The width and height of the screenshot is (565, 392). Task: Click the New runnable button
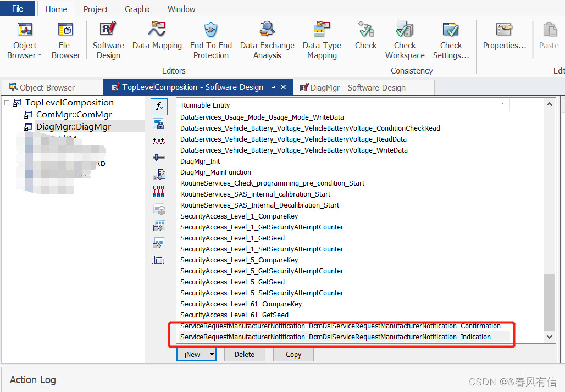point(193,354)
